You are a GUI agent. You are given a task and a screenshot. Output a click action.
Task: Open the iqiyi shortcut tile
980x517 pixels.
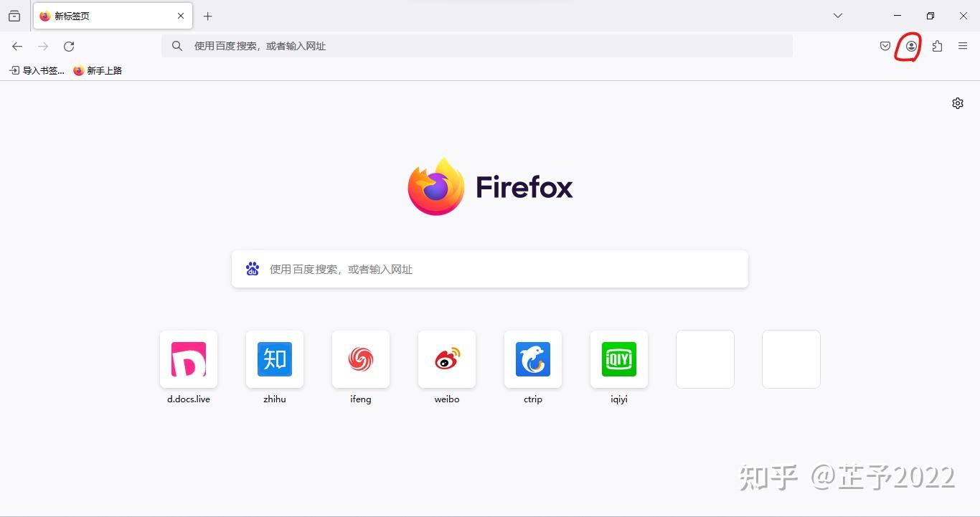618,359
